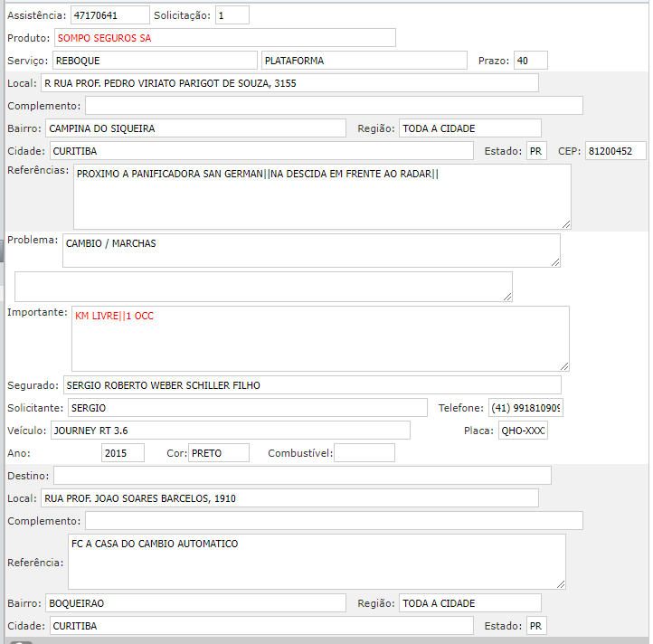Select the Prazo field

pos(530,61)
